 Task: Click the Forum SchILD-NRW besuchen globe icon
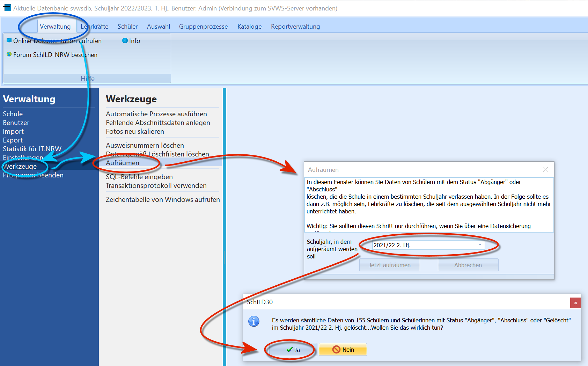pos(9,54)
